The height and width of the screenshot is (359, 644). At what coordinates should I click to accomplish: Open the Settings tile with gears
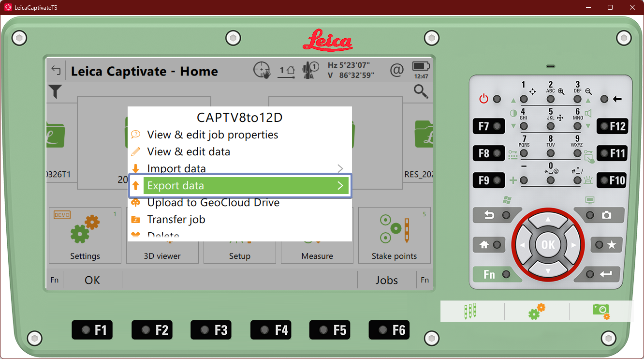85,236
